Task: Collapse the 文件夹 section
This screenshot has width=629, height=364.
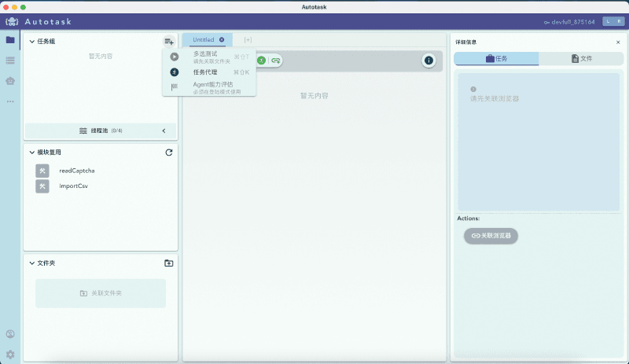Action: tap(31, 263)
